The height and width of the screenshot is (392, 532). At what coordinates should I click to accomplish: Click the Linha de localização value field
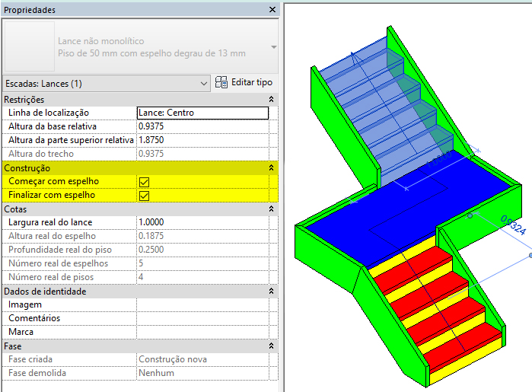click(202, 113)
